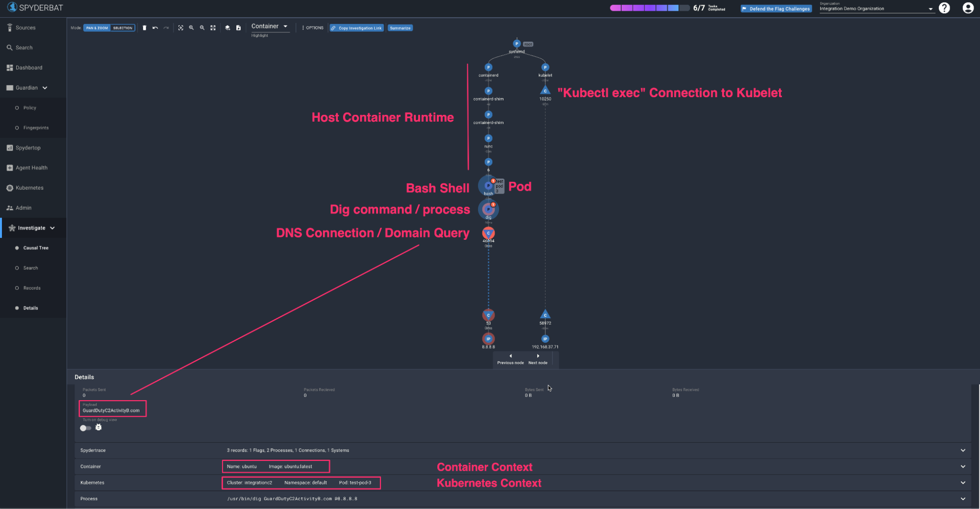Open the Container highlight dropdown
Screen dimensions: 980x509
click(270, 26)
